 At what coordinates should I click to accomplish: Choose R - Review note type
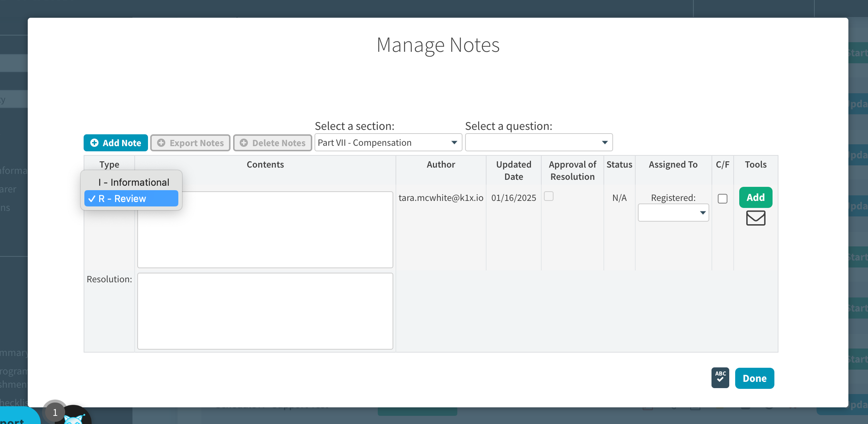pyautogui.click(x=131, y=199)
